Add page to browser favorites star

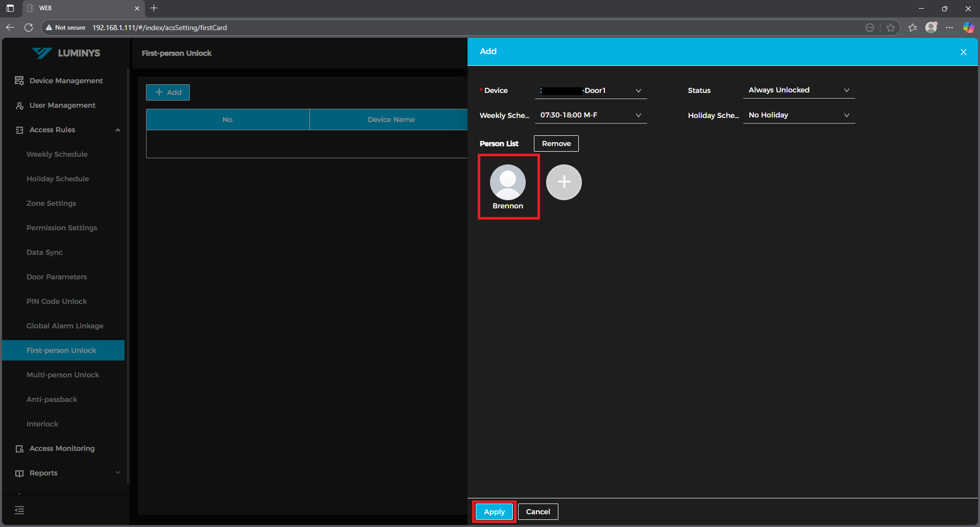(x=891, y=28)
